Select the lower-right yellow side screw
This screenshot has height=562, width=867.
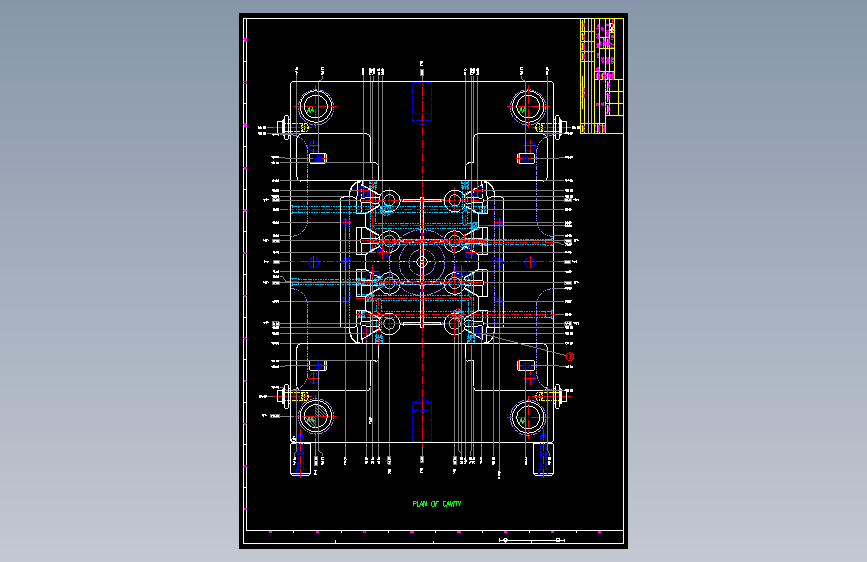click(x=549, y=396)
